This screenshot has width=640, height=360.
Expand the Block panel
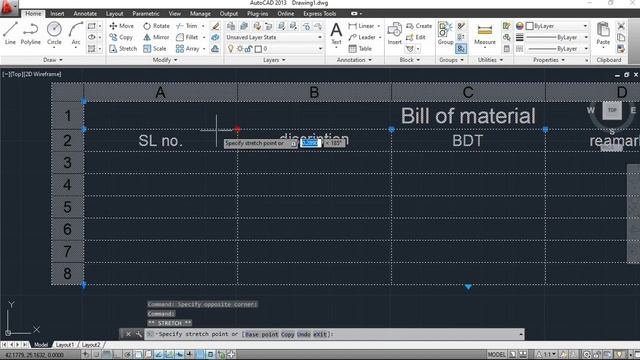pos(409,60)
